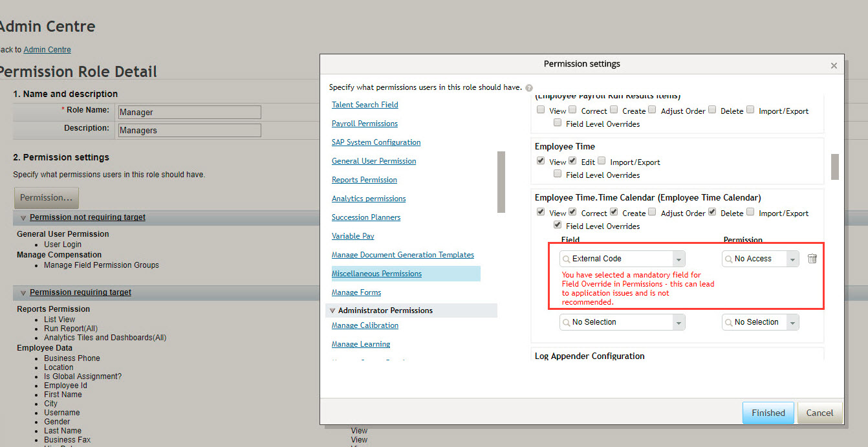Select 'Is Global Assignment?' list item

pos(83,376)
